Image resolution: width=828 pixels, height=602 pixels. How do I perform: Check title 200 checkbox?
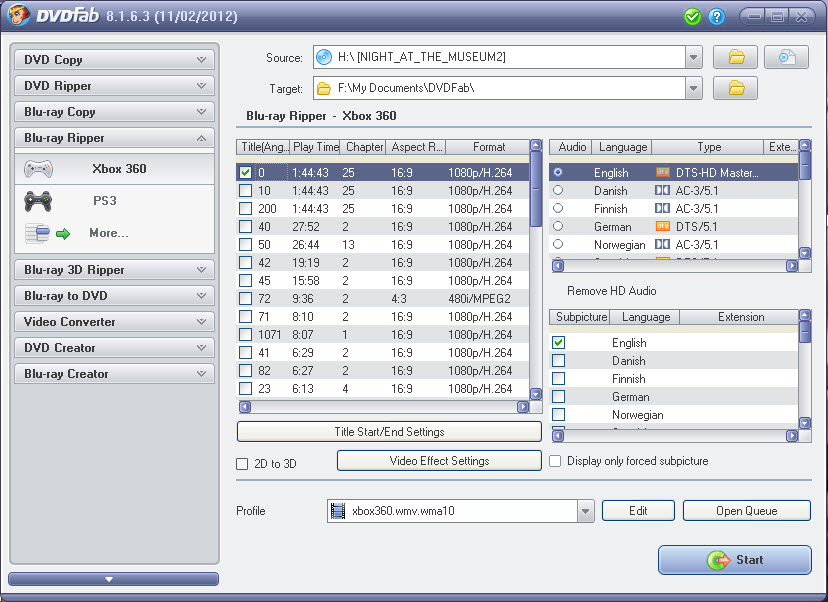[x=245, y=209]
